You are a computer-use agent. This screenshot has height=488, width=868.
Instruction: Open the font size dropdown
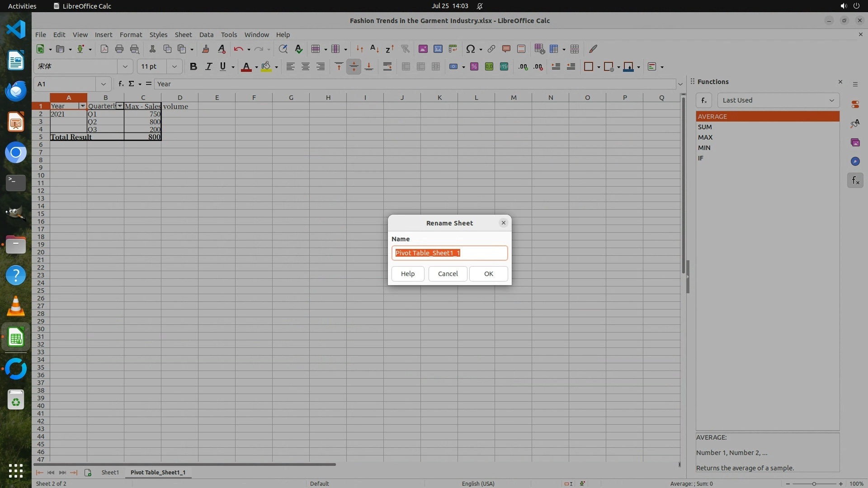coord(174,67)
